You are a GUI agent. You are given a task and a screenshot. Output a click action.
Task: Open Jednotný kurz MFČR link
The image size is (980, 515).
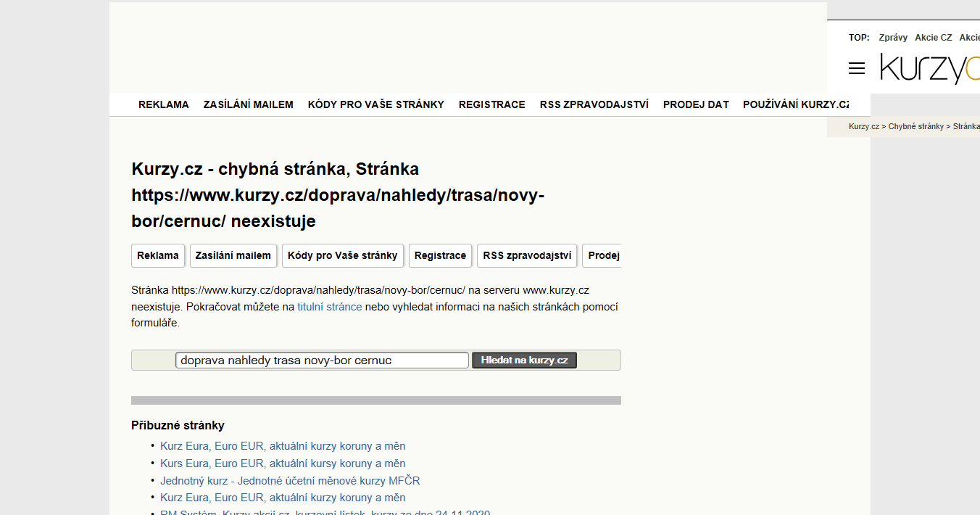click(290, 481)
